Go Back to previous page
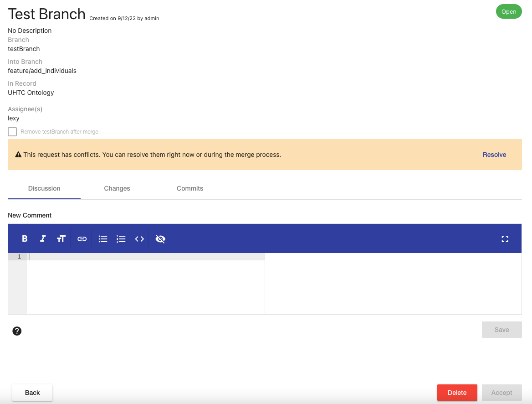Viewport: 532px width, 404px height. coord(32,393)
